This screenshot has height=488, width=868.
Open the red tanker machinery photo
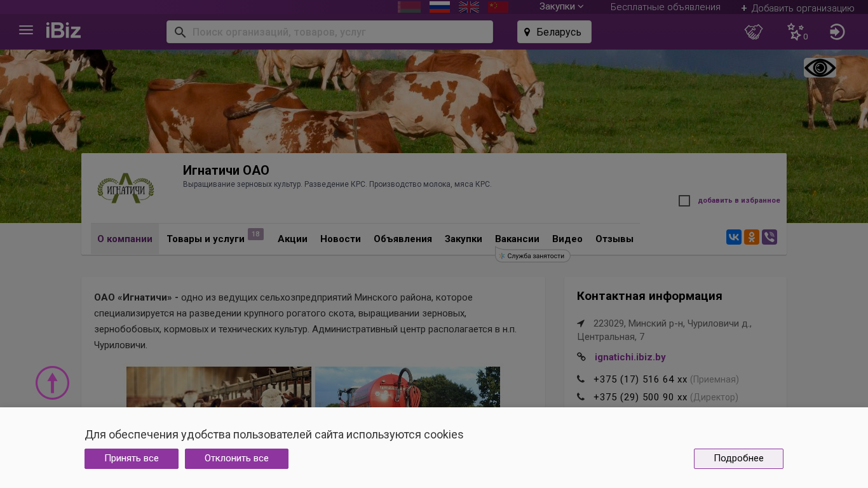407,387
